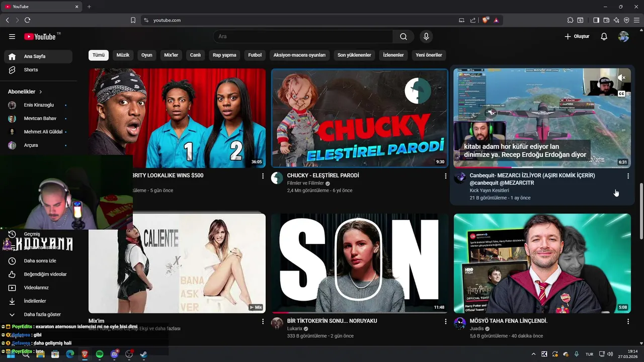Image resolution: width=644 pixels, height=362 pixels.
Task: Show hidden system tray icons
Action: (534, 354)
